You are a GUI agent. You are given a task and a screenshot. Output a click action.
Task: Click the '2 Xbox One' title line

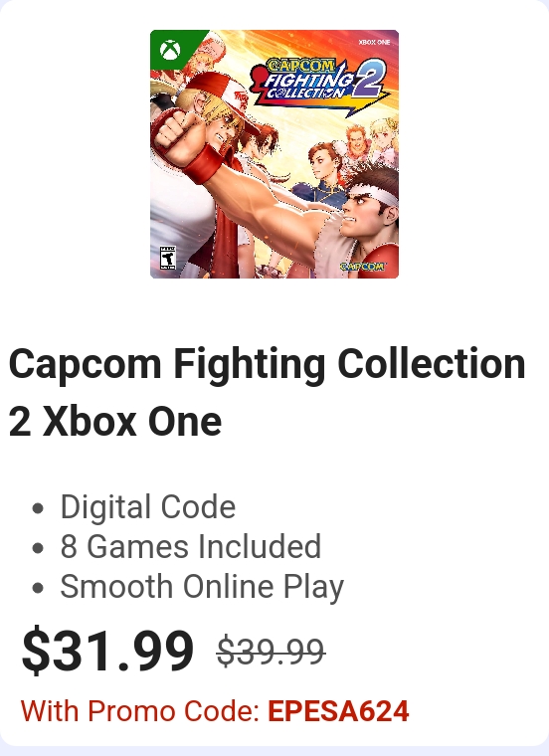coord(115,422)
